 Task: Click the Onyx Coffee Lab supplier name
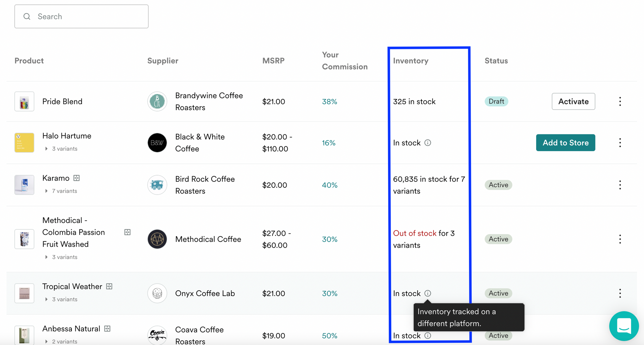coord(205,293)
